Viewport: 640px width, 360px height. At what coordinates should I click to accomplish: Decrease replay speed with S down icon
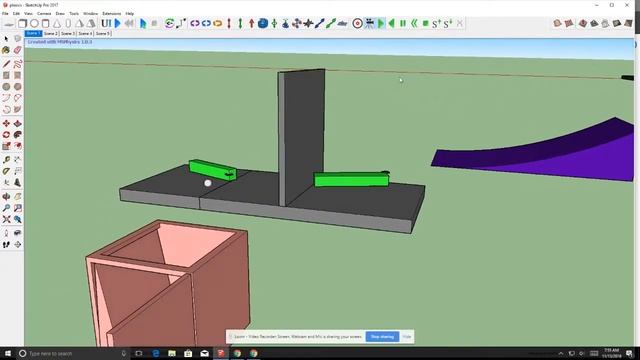tap(448, 24)
